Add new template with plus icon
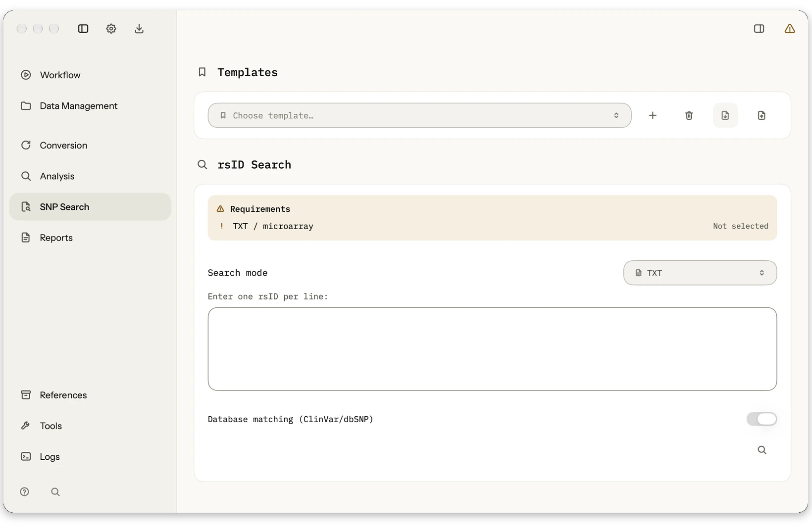 point(653,115)
